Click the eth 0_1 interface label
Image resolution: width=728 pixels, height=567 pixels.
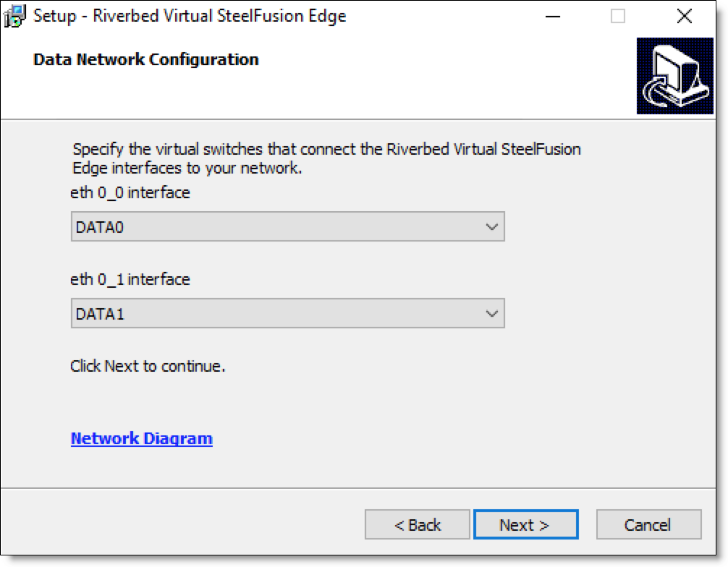[x=130, y=279]
